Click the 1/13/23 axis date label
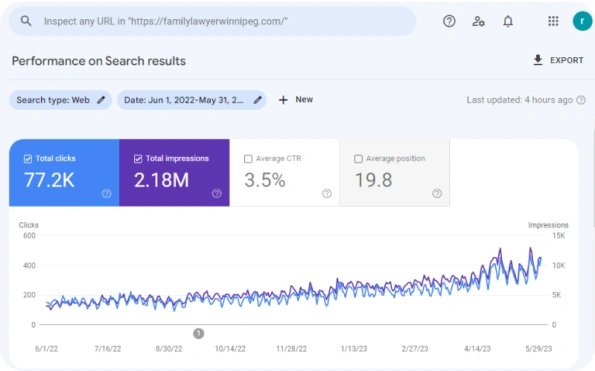This screenshot has width=595, height=371. (354, 349)
